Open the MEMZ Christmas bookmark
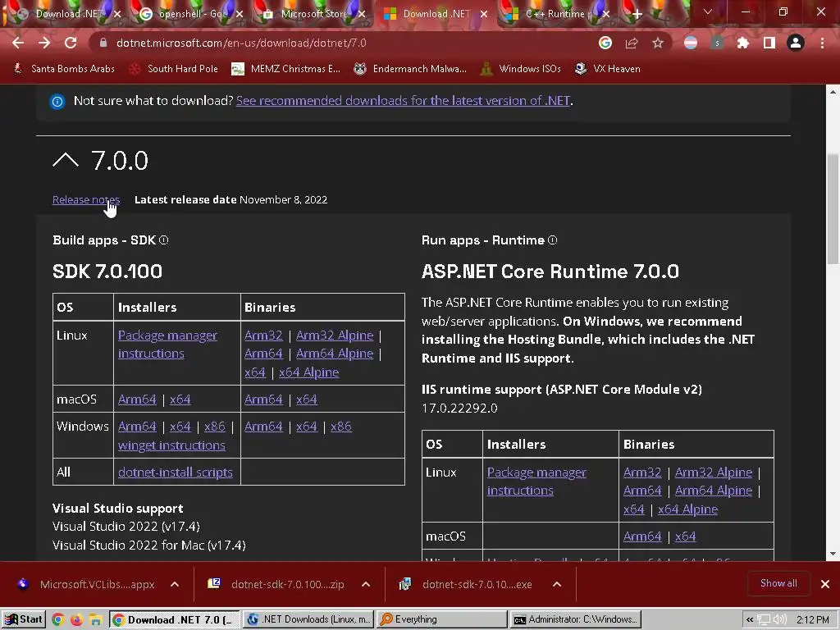The image size is (840, 630). coord(286,69)
